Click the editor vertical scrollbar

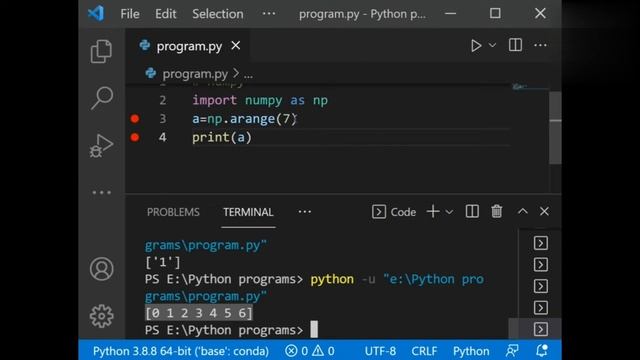pyautogui.click(x=555, y=127)
